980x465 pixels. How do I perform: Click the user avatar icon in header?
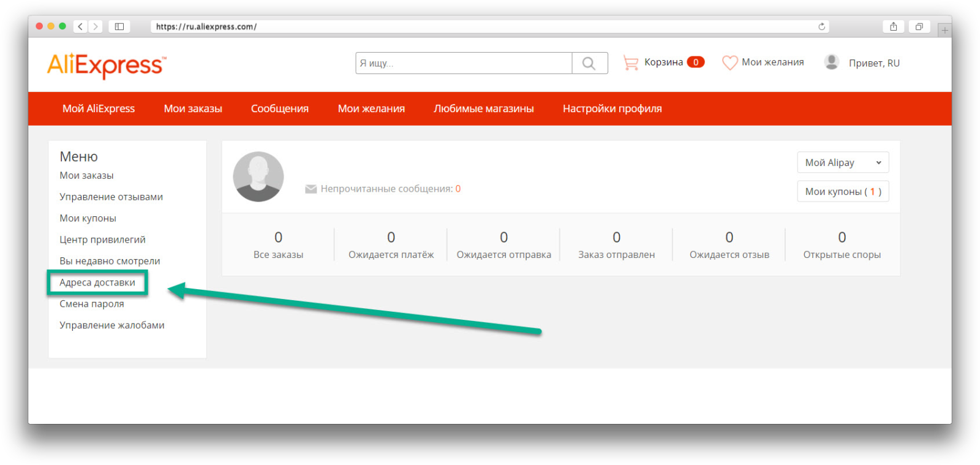click(831, 62)
